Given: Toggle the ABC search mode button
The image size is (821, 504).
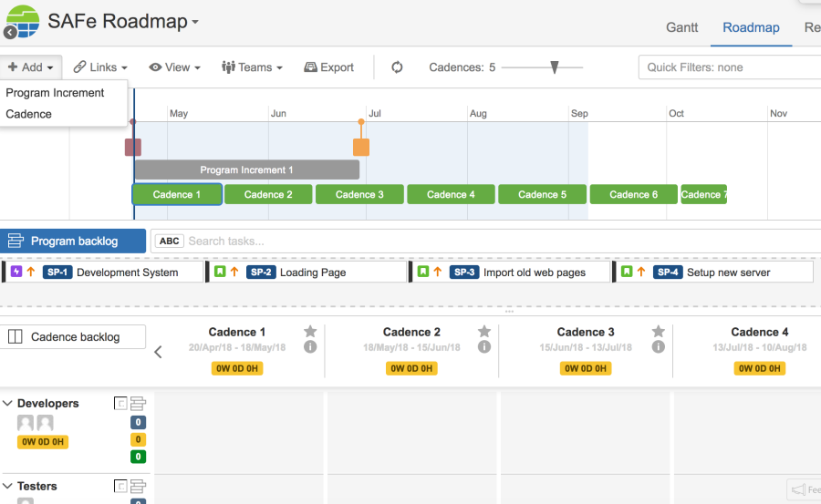Looking at the screenshot, I should [169, 241].
